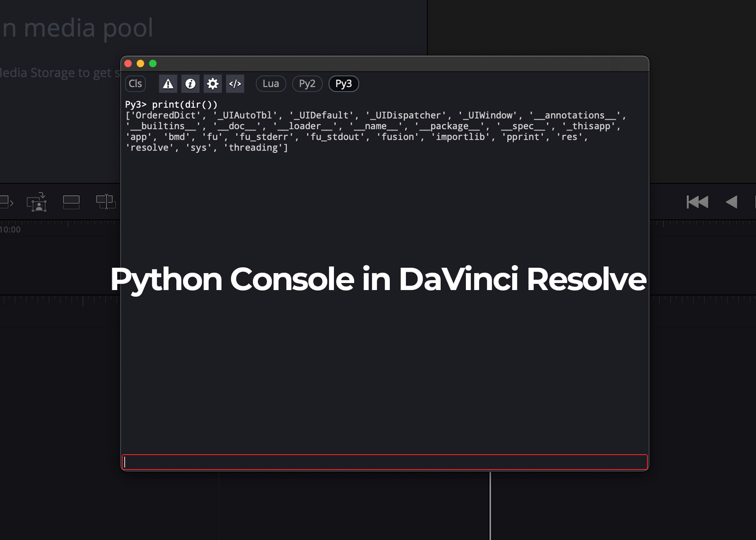This screenshot has width=756, height=540.
Task: Open console settings via the gear icon
Action: 212,84
